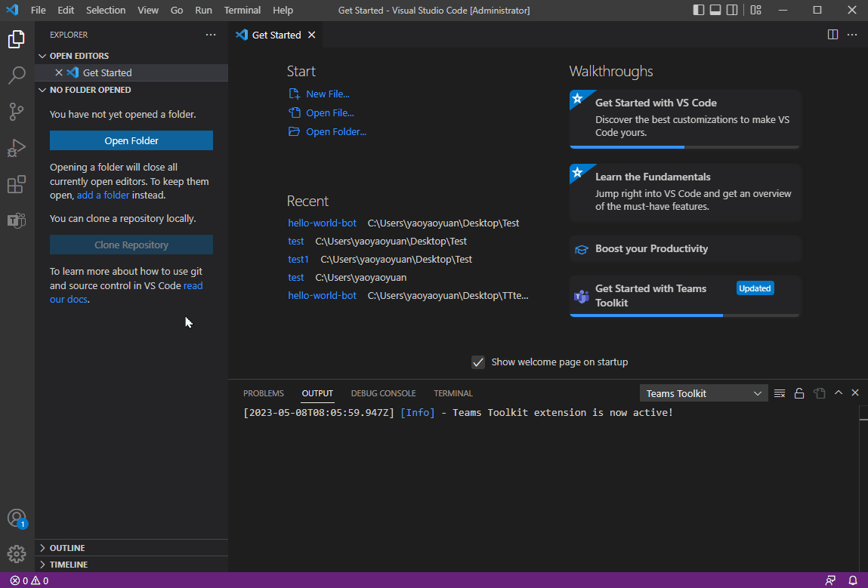
Task: Open the Manage gear icon
Action: 17,554
